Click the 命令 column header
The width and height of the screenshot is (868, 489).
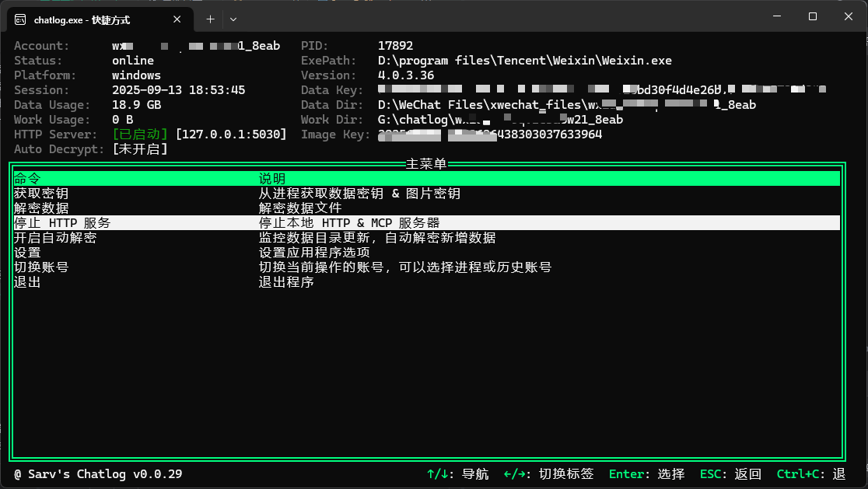click(x=27, y=179)
